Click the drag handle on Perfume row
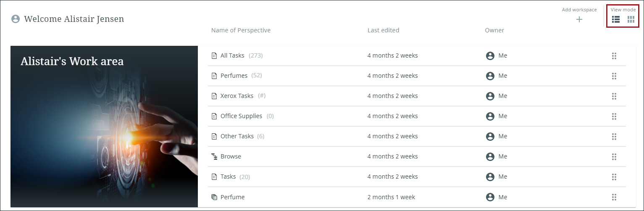 click(614, 197)
